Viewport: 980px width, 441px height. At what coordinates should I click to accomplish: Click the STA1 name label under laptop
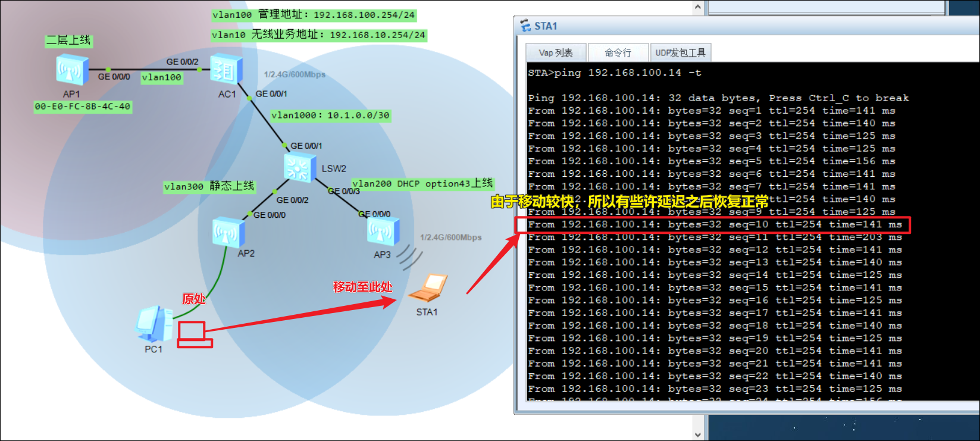pos(427,312)
